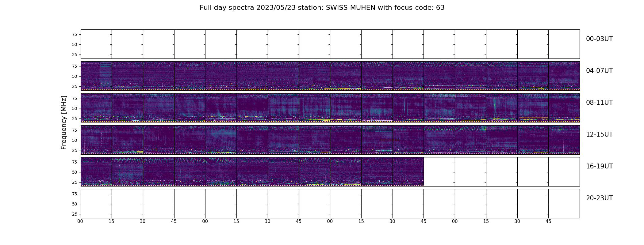
Task: Click the yellow dotted line in 12-15UT row
Action: point(389,140)
